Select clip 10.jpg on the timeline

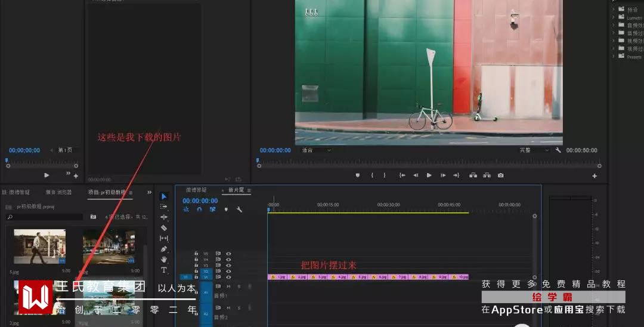click(x=459, y=277)
